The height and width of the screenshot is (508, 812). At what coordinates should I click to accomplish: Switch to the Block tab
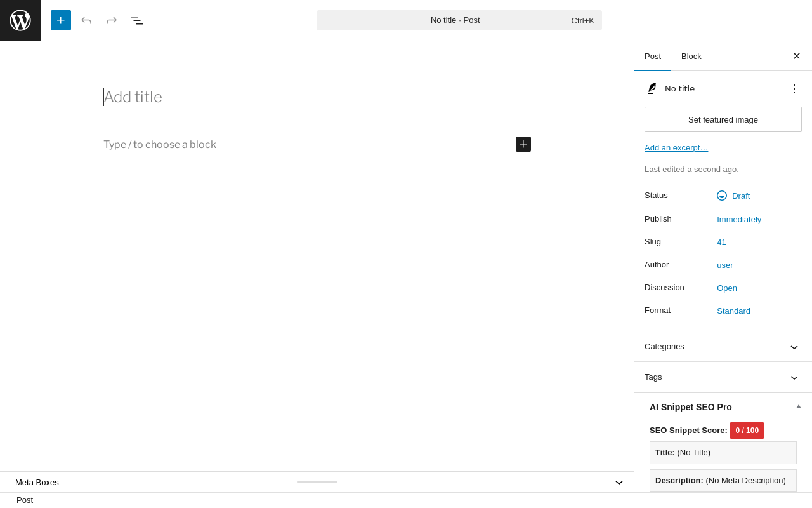[691, 56]
